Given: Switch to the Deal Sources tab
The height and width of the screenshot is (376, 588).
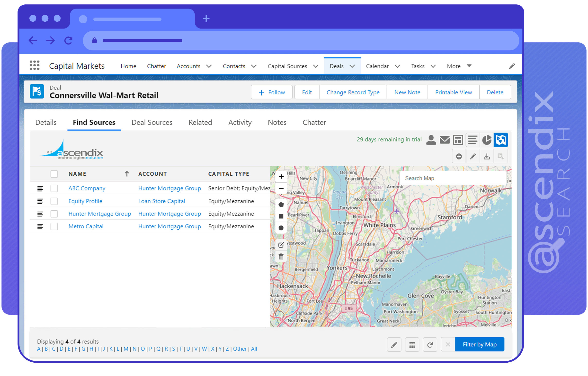Looking at the screenshot, I should (152, 122).
